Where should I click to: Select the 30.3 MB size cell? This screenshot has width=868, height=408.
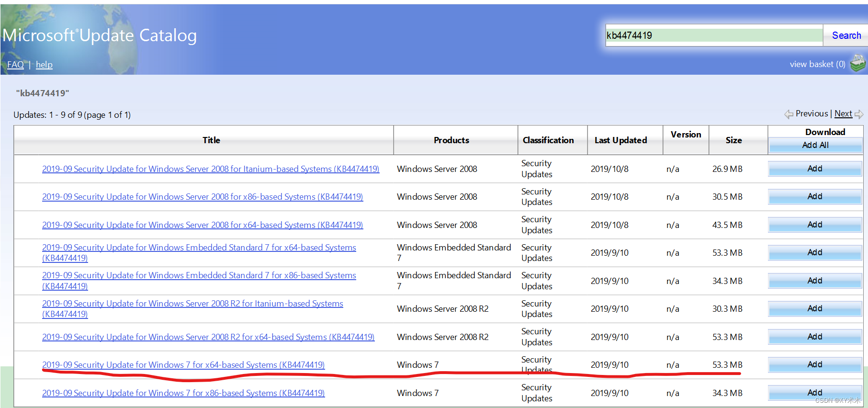point(727,309)
